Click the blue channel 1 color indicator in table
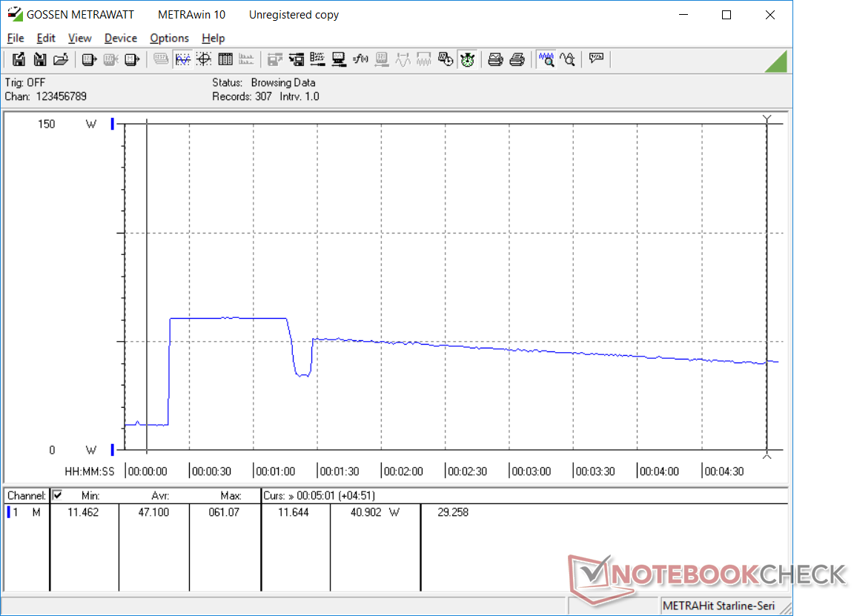The image size is (854, 616). [8, 512]
